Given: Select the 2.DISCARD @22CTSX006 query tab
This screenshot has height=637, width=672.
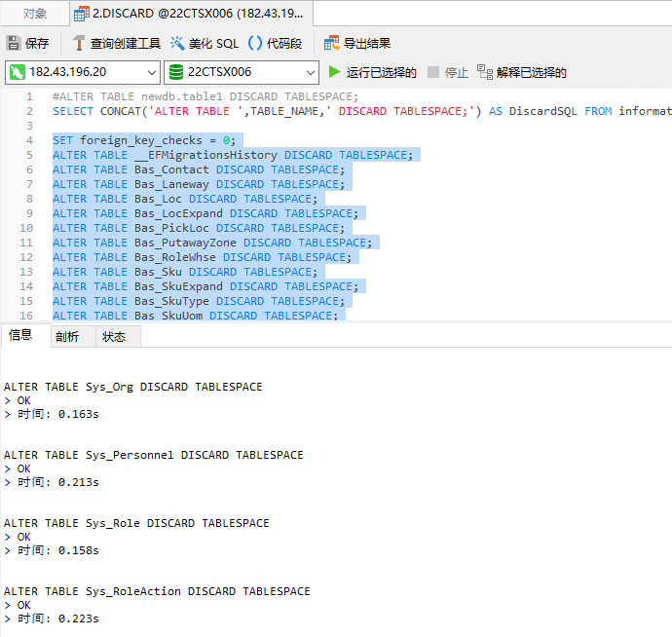Looking at the screenshot, I should pyautogui.click(x=191, y=14).
